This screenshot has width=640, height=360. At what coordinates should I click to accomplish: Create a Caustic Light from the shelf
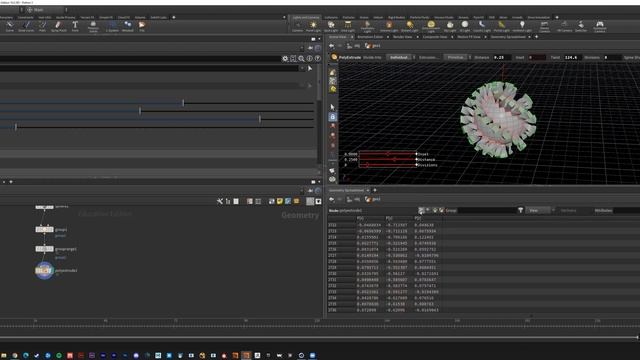(482, 27)
